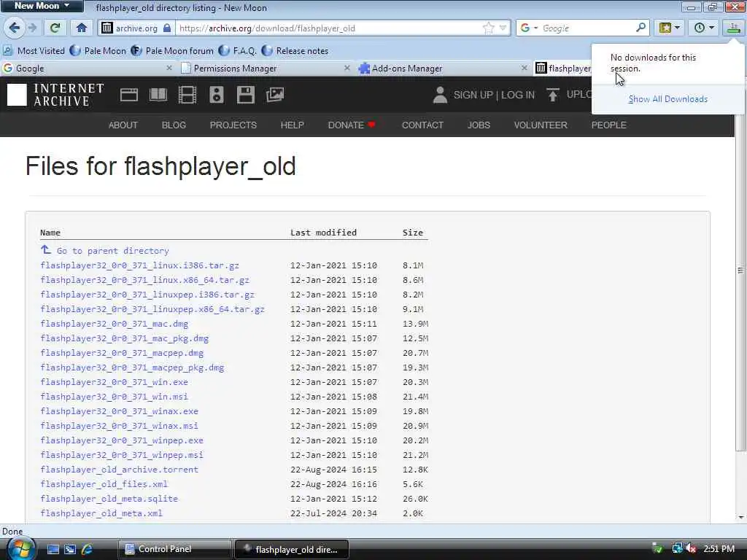Open the Internet Archive Software floppy icon

246,95
